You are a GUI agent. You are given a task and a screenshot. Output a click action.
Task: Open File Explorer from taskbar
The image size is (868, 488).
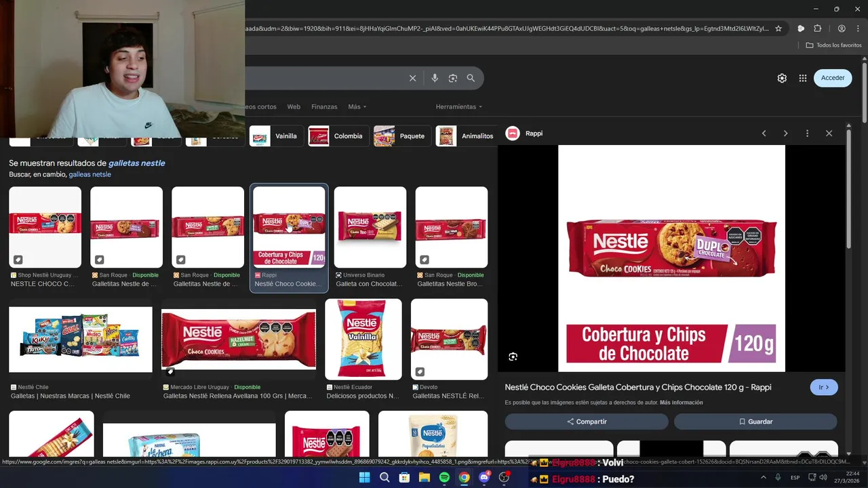click(x=425, y=478)
